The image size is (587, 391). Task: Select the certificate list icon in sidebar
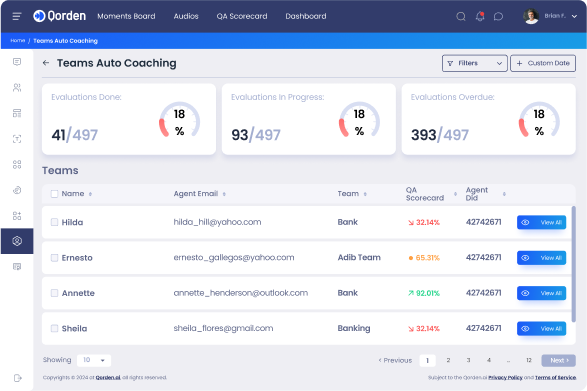click(17, 267)
